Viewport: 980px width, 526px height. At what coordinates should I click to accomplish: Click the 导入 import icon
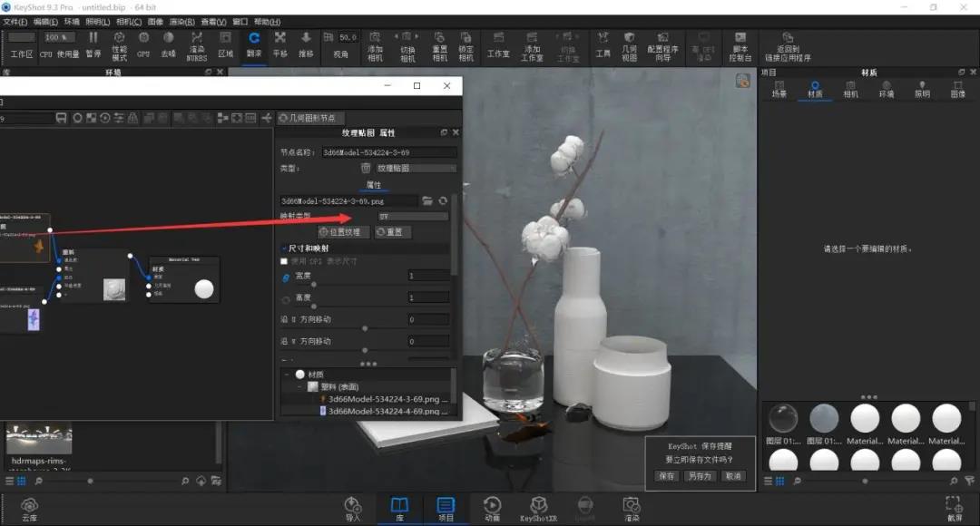[x=352, y=509]
